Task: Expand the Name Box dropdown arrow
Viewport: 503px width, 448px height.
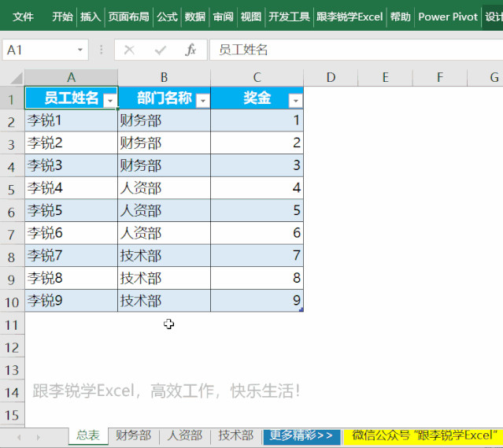Action: [x=80, y=50]
